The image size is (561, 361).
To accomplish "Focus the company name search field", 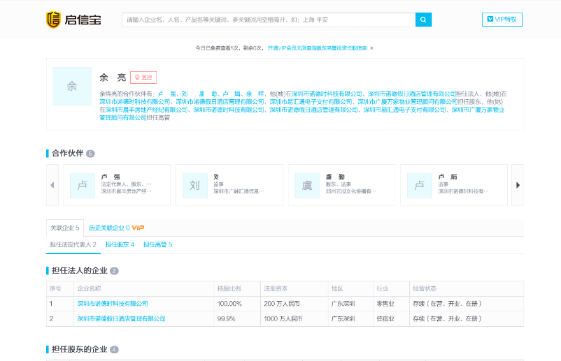I will point(268,20).
